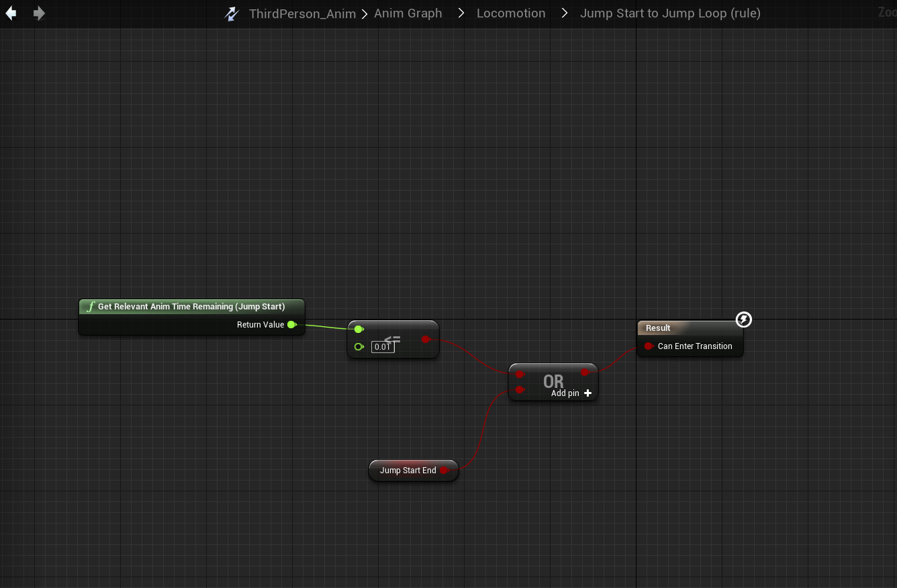
Task: Select the Jump Start End variable node
Action: [x=408, y=471]
